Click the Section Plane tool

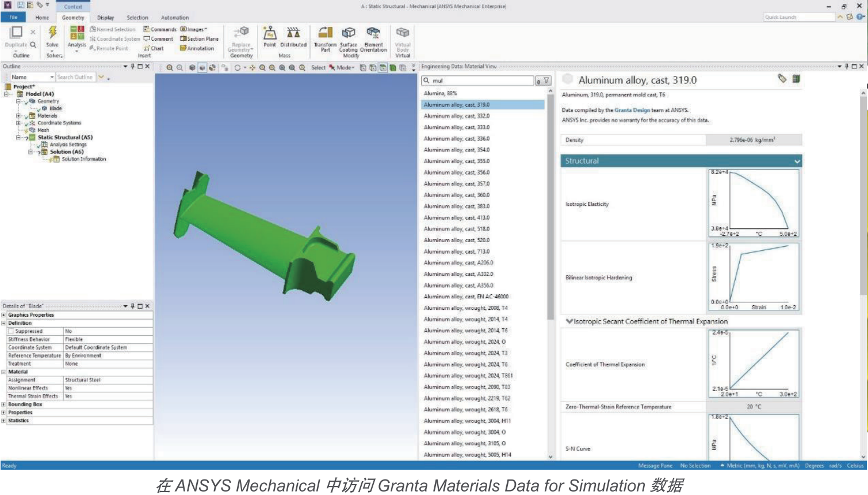coord(199,39)
